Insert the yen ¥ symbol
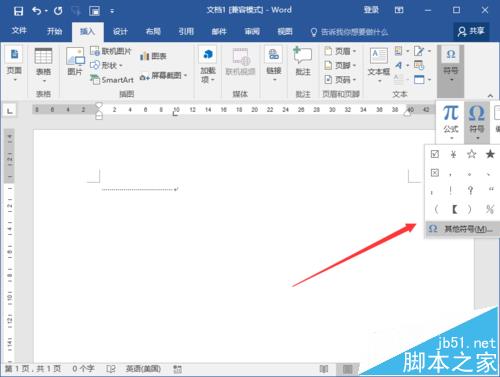This screenshot has width=500, height=377. tap(453, 154)
